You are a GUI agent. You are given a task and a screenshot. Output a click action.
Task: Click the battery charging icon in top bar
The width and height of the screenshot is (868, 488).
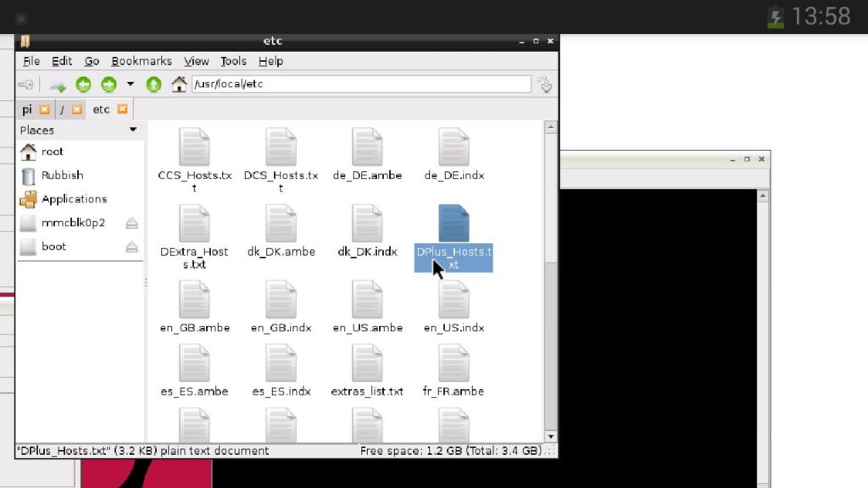775,17
